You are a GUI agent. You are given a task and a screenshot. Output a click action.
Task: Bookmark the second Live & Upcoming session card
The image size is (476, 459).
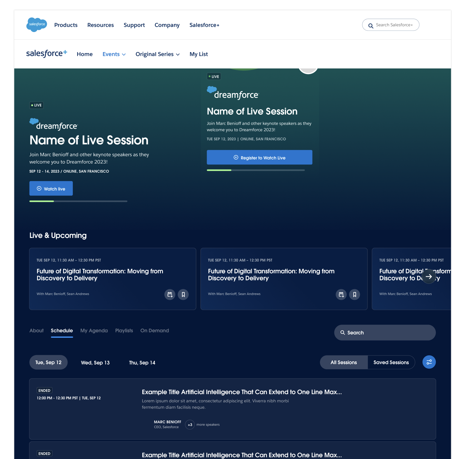pos(355,294)
